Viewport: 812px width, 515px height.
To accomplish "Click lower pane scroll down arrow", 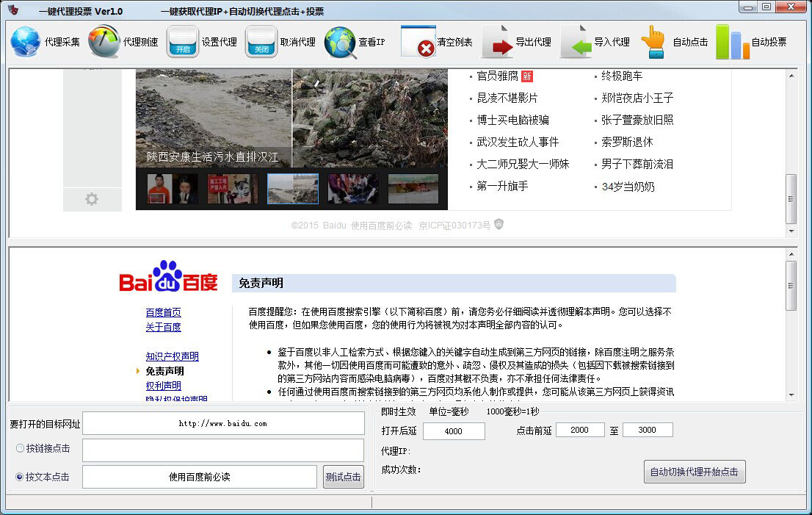I will point(791,395).
